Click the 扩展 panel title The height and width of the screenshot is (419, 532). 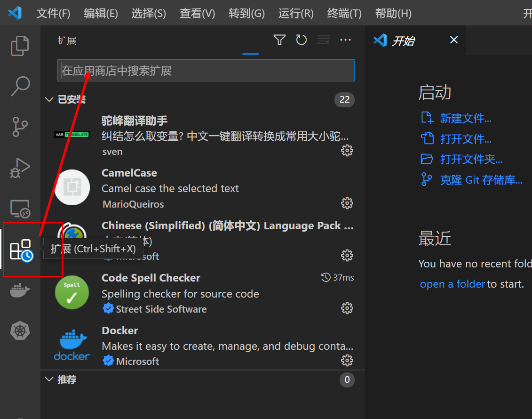pyautogui.click(x=67, y=41)
